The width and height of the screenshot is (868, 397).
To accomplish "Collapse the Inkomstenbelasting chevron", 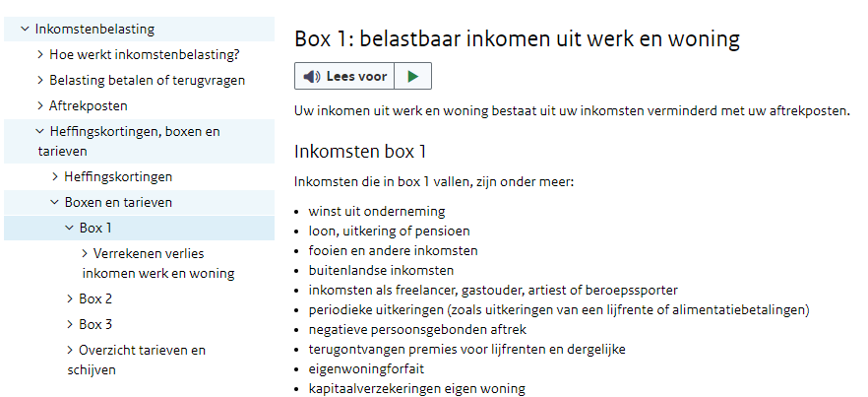I will point(25,29).
